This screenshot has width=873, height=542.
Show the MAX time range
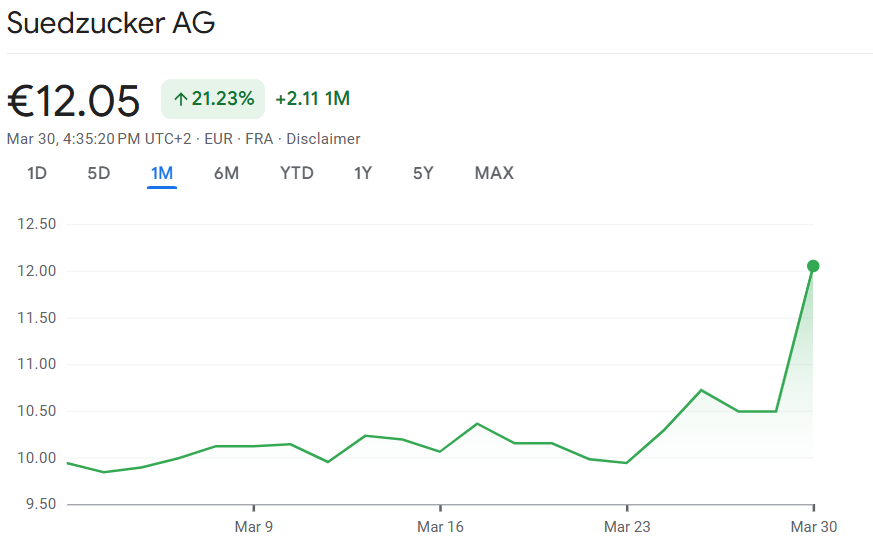494,173
